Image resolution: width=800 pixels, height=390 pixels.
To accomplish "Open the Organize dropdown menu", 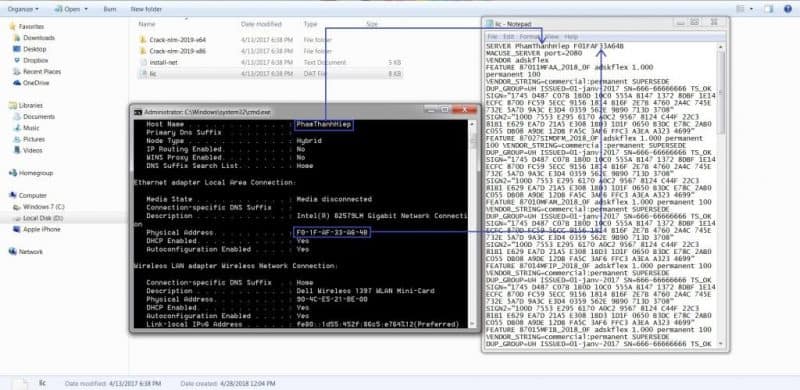I will (23, 9).
